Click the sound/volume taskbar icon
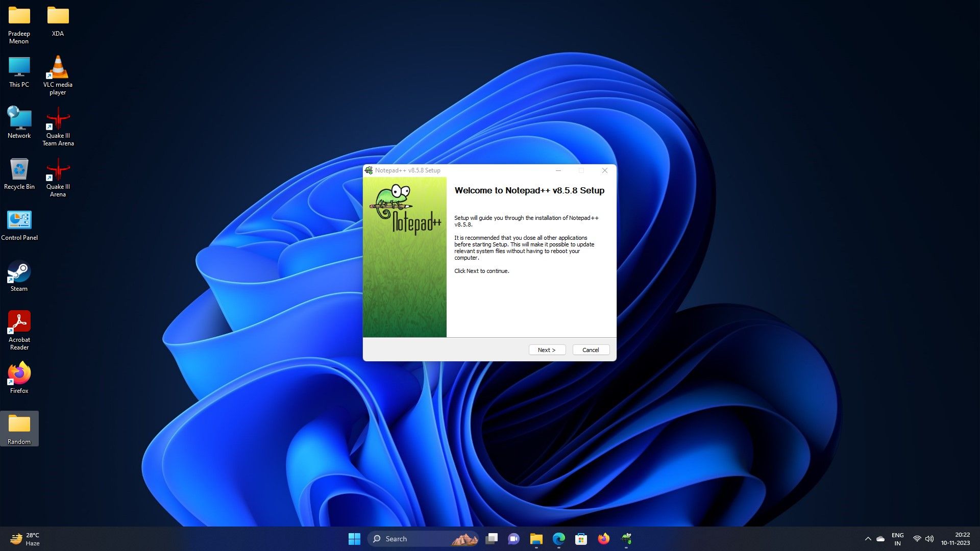 [930, 539]
